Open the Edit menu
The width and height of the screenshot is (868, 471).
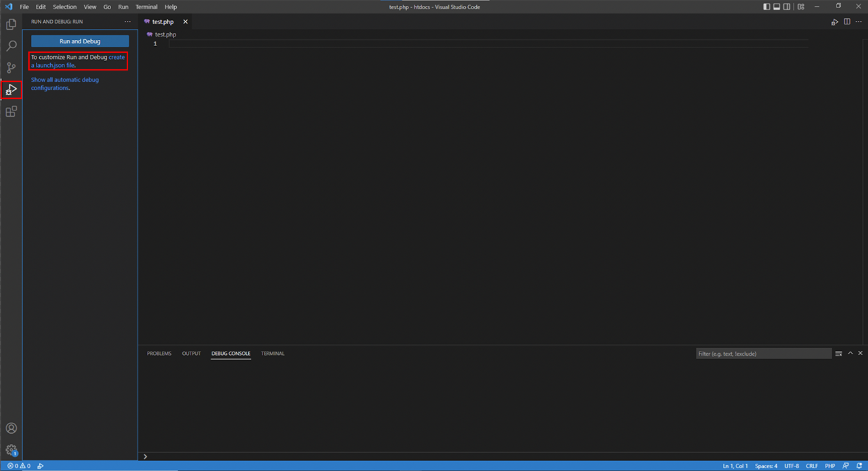pos(41,7)
